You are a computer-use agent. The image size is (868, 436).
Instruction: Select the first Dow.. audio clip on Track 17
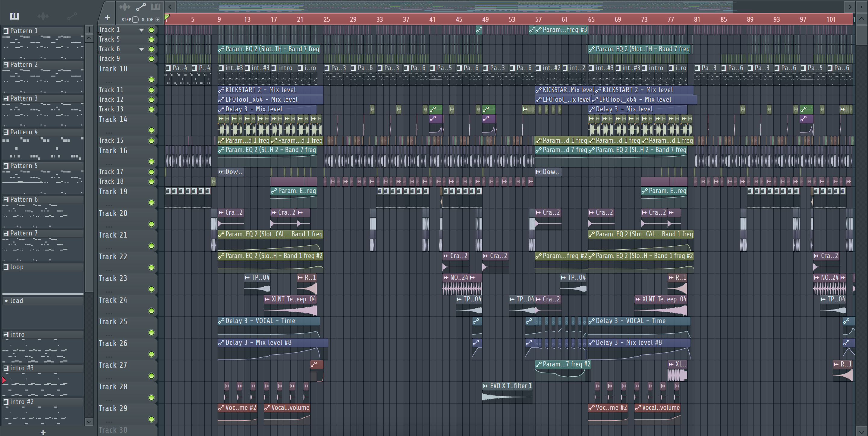[231, 172]
